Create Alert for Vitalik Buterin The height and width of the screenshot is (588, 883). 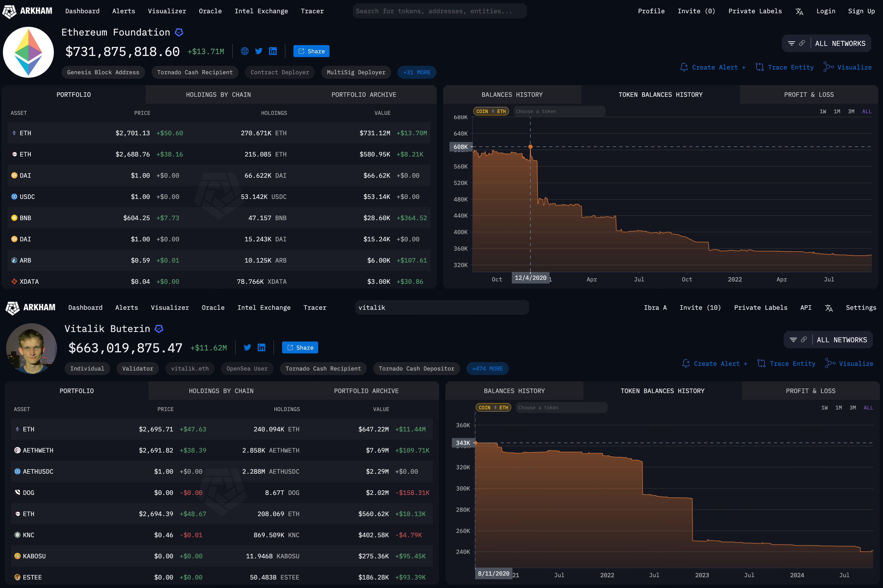pyautogui.click(x=715, y=364)
